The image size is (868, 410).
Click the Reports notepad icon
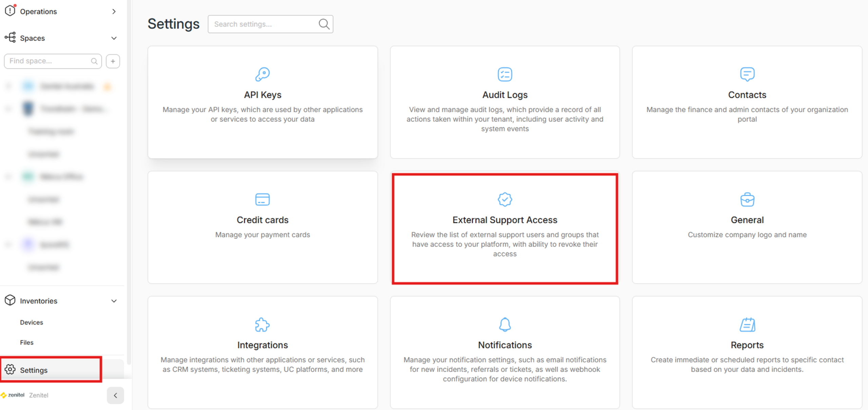pyautogui.click(x=747, y=325)
